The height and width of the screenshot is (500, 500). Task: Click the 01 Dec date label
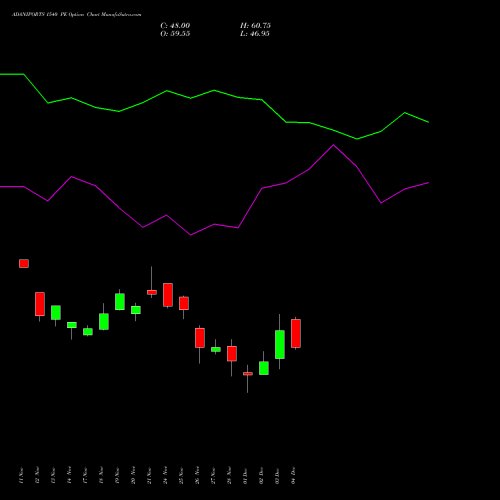coord(245,475)
